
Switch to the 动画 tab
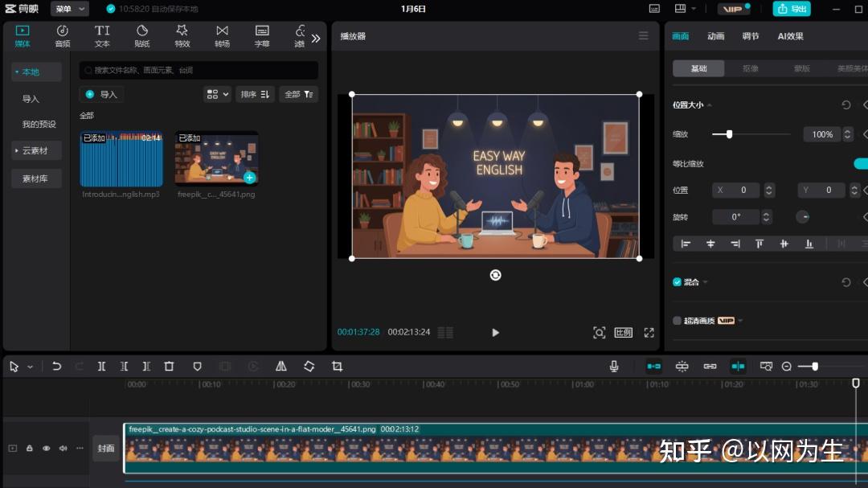pyautogui.click(x=715, y=36)
